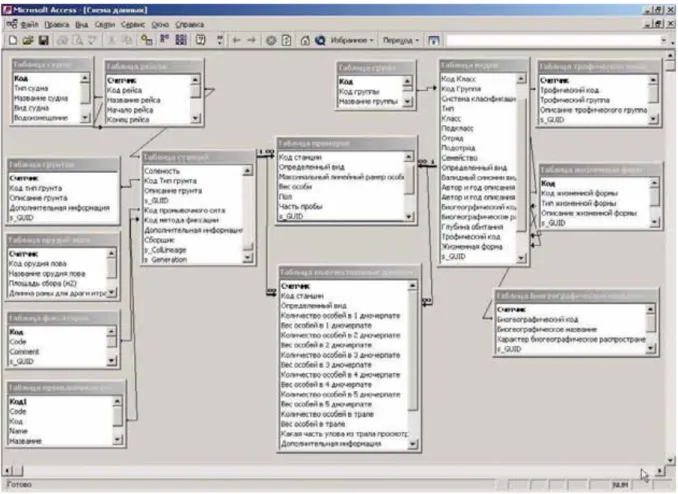Open the Переход dropdown
The width and height of the screenshot is (678, 494).
tap(401, 40)
